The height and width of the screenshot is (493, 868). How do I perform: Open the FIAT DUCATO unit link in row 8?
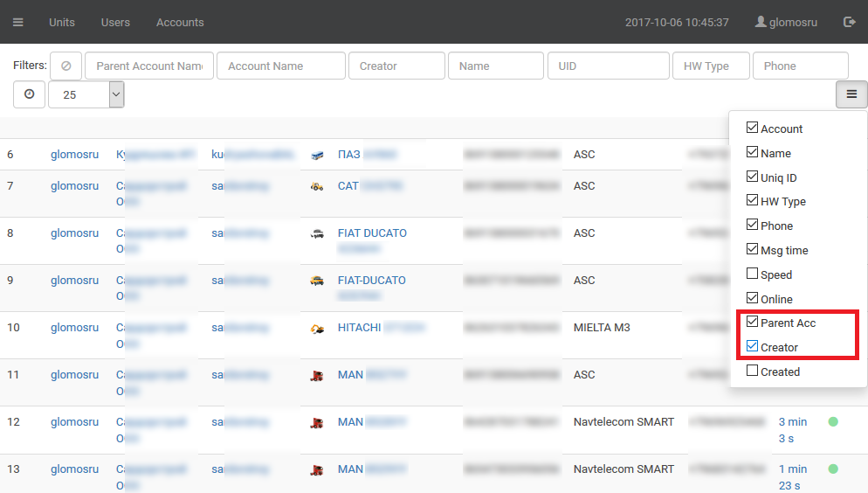(372, 233)
